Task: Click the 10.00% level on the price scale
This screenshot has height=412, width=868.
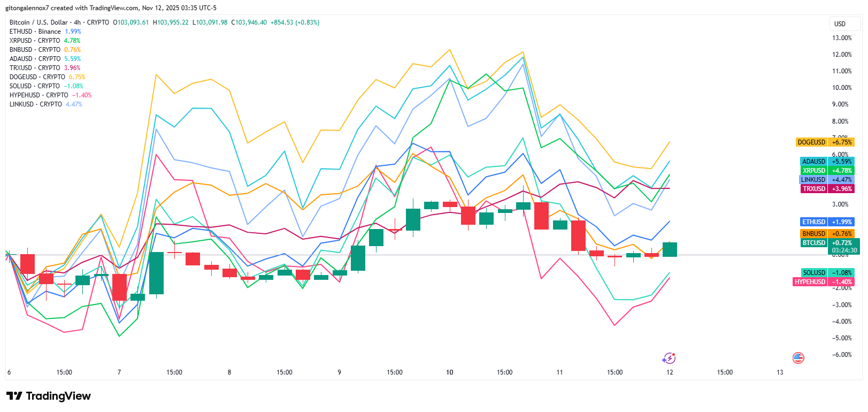Action: click(x=842, y=88)
